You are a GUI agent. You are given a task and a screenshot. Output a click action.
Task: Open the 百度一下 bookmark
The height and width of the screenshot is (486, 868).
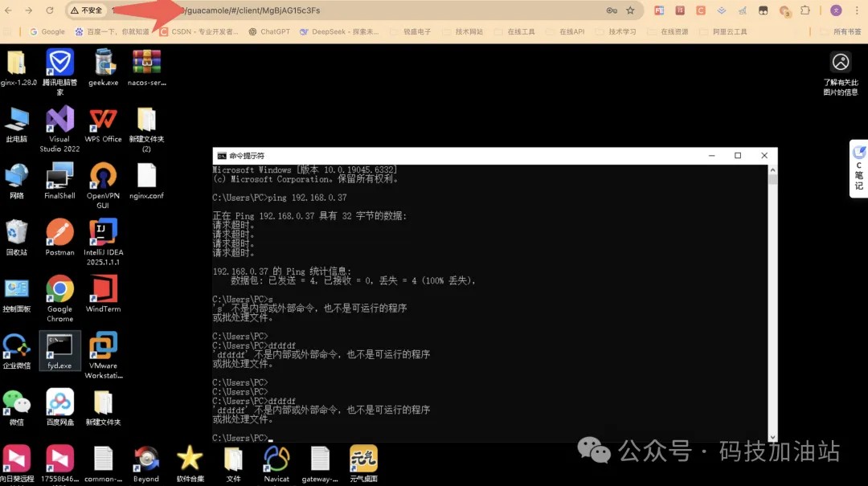[113, 31]
